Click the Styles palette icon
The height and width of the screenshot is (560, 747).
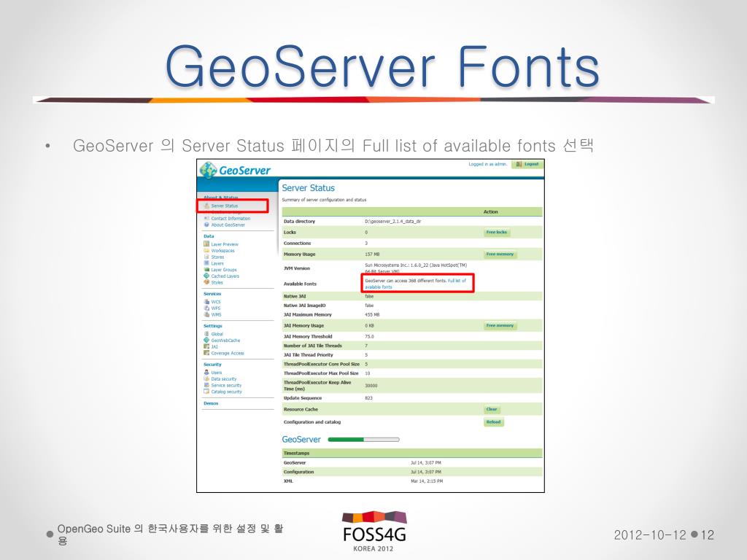[206, 282]
